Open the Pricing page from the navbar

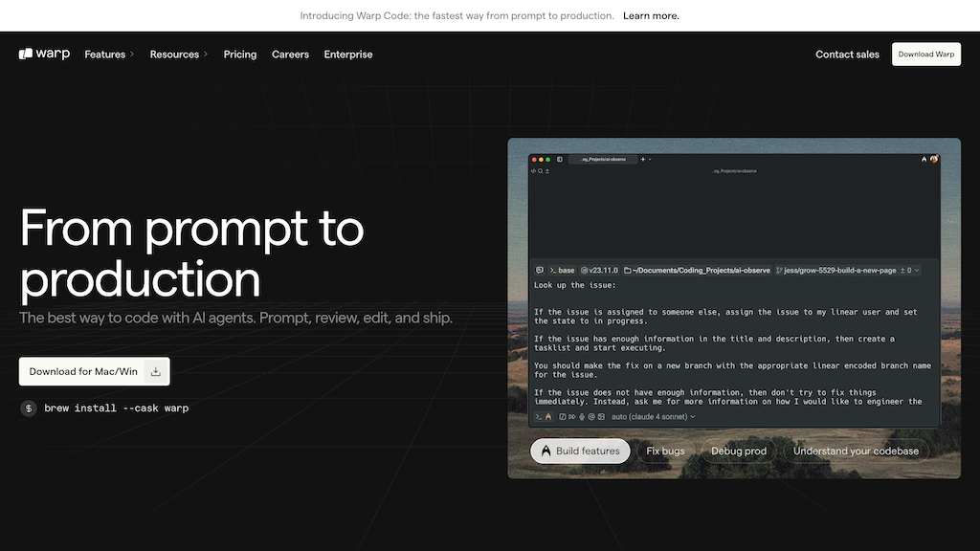point(239,54)
